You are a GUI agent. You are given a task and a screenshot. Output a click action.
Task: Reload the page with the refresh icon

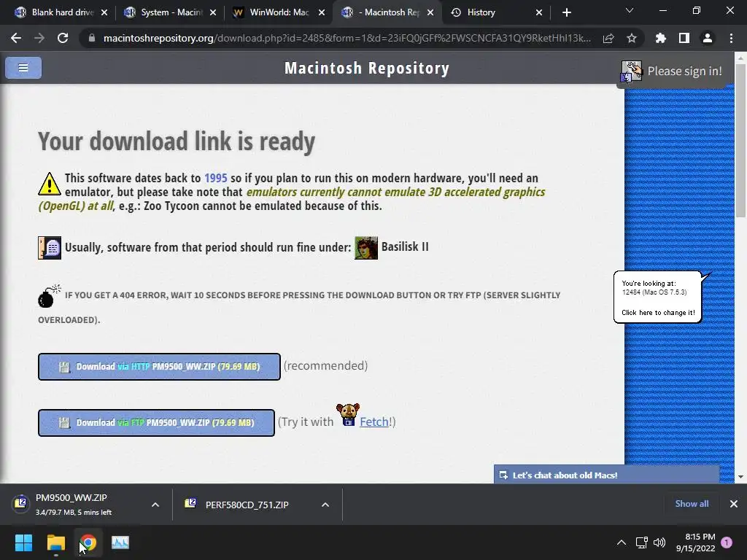(63, 38)
